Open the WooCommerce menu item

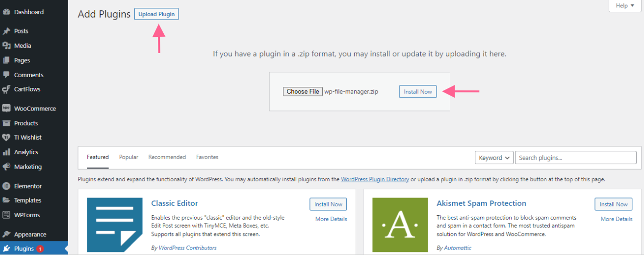click(x=34, y=109)
